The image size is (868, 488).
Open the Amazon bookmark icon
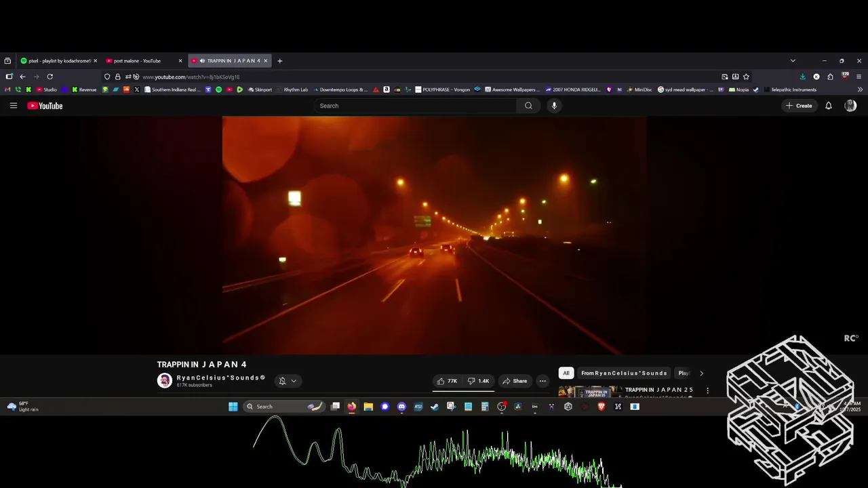click(x=387, y=89)
